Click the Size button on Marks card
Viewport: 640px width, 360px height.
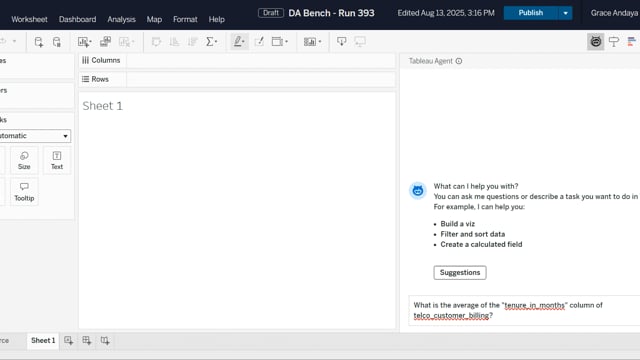[24, 160]
